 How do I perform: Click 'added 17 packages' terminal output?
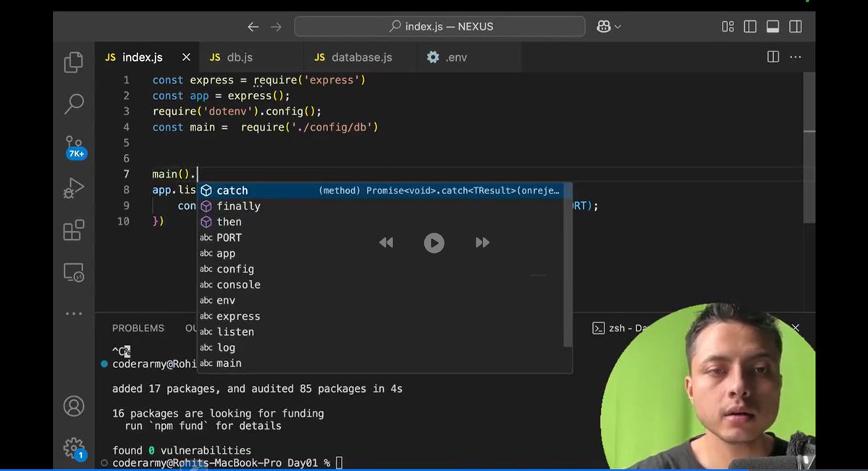[258, 389]
